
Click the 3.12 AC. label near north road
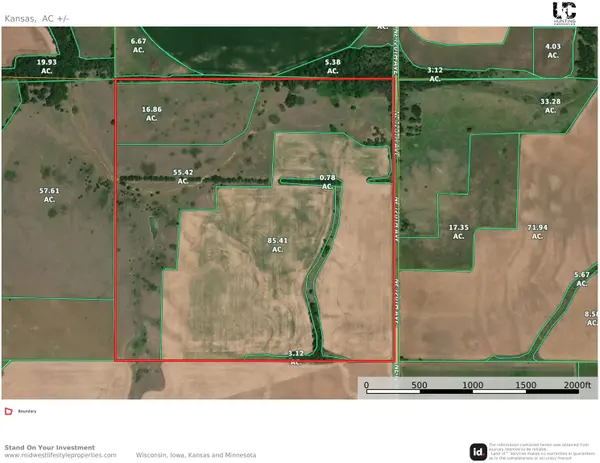(435, 74)
